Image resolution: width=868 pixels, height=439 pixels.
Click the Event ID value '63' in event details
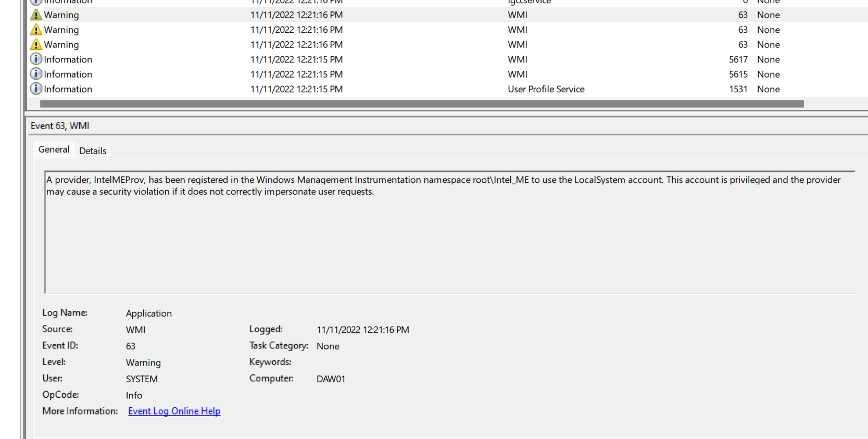pyautogui.click(x=131, y=346)
